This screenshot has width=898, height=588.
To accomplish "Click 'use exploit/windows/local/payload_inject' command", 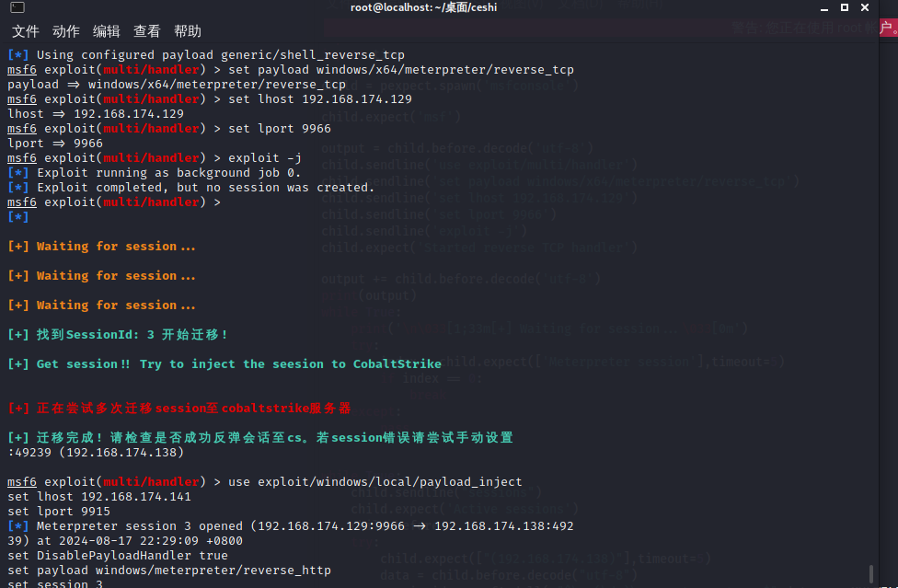I will [375, 482].
